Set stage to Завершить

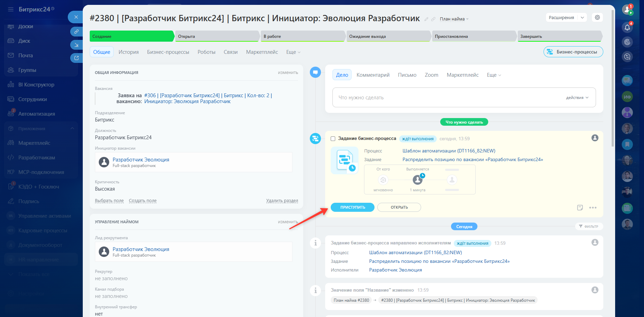pos(560,36)
